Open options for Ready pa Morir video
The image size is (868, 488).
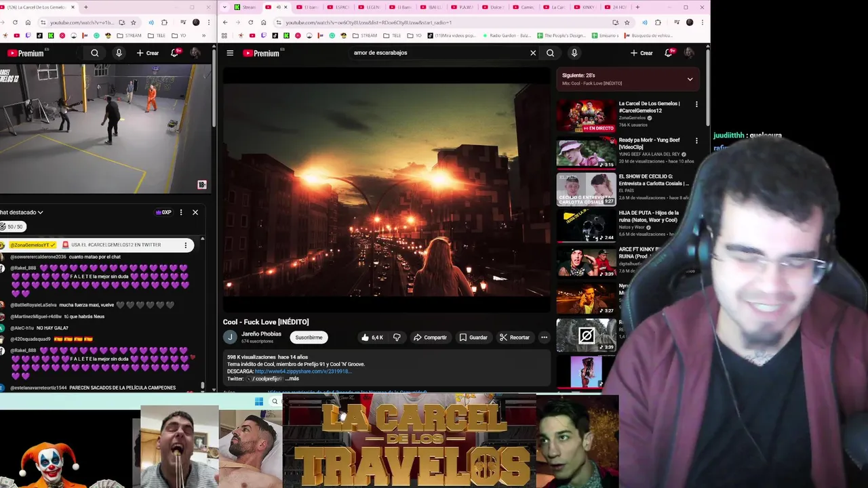tap(696, 141)
